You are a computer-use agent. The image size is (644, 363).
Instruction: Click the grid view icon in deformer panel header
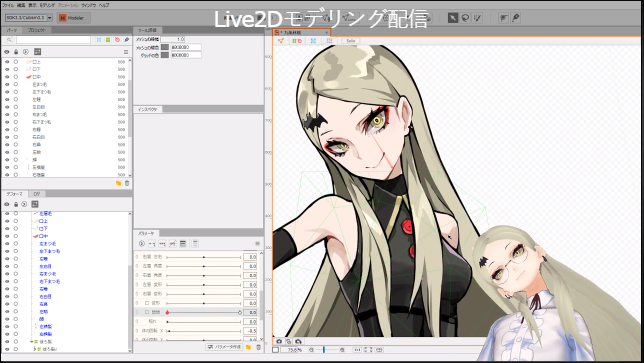35,204
